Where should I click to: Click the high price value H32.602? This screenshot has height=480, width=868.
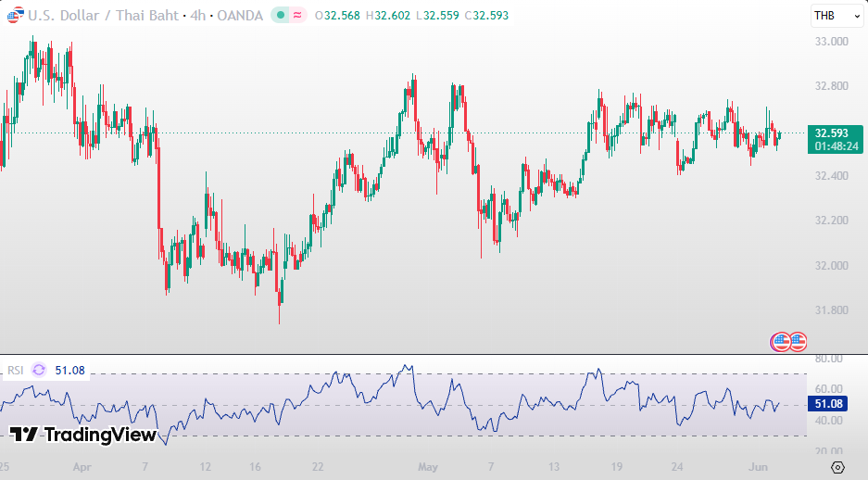click(388, 16)
